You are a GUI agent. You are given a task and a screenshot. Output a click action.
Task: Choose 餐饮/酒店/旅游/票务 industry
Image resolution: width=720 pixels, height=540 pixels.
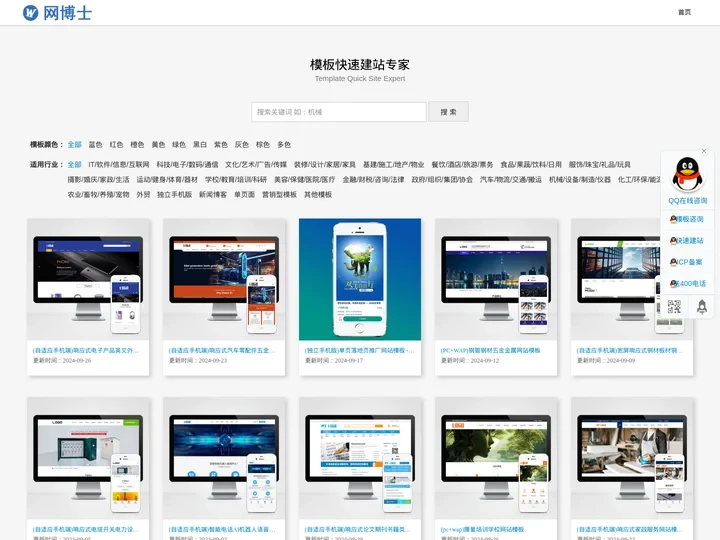click(462, 164)
